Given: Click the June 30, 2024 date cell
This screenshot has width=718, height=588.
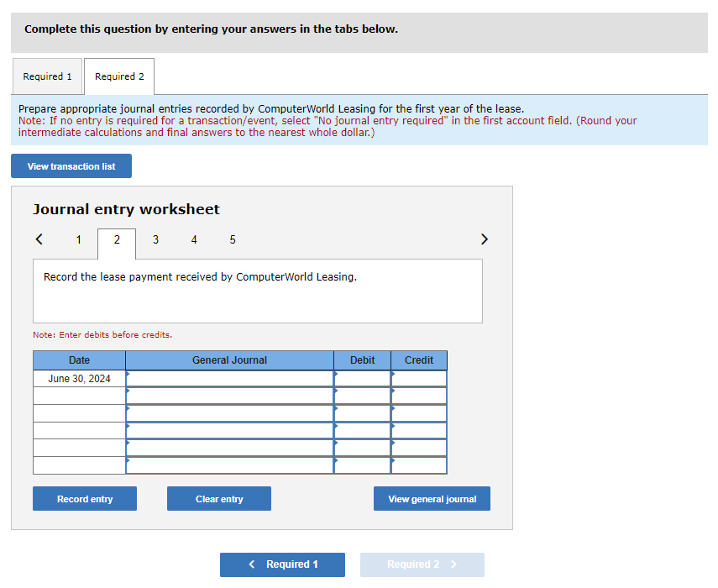Looking at the screenshot, I should [79, 379].
